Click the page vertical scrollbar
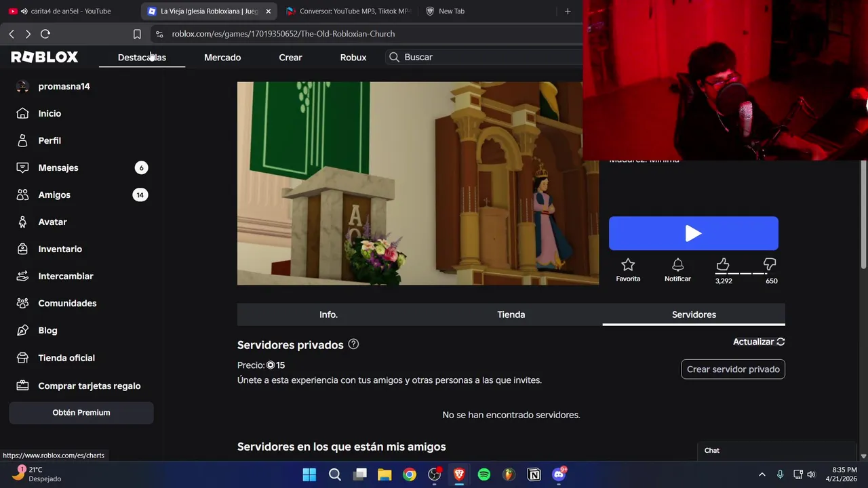This screenshot has height=488, width=868. coord(863,214)
